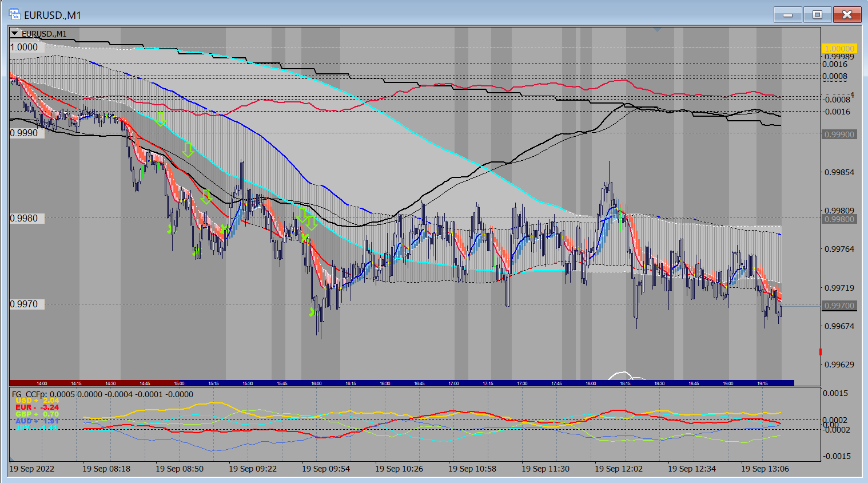Click the chart shift triangle on top edge
868x483 pixels.
pos(657,29)
